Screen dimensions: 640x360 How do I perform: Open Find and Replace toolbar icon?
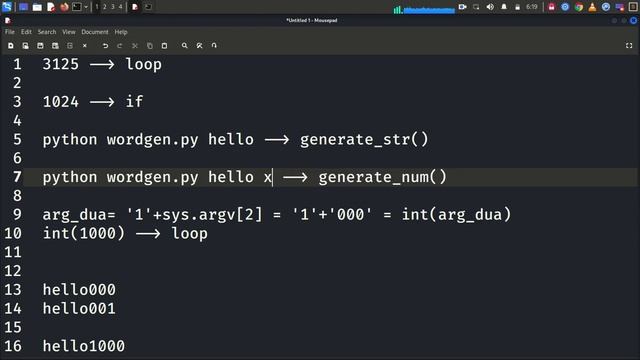[x=199, y=46]
